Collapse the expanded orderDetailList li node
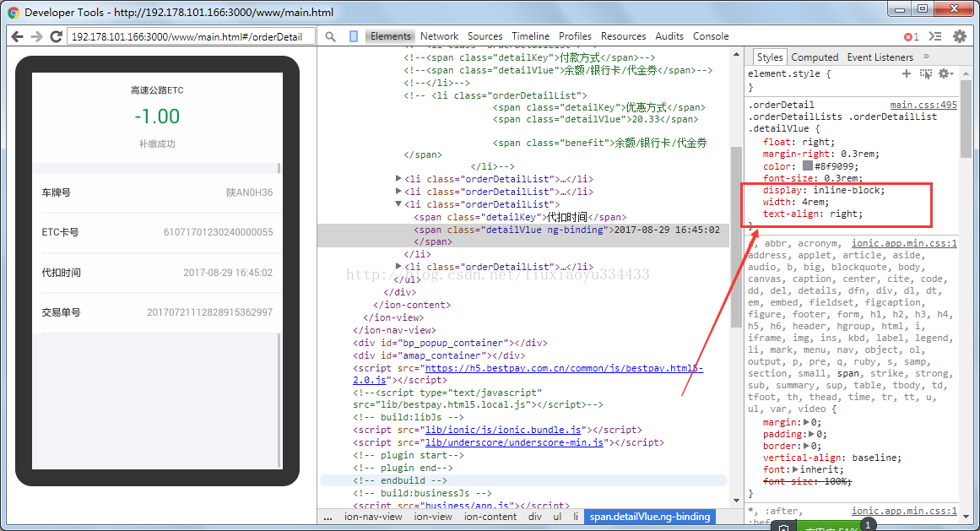 click(x=398, y=203)
